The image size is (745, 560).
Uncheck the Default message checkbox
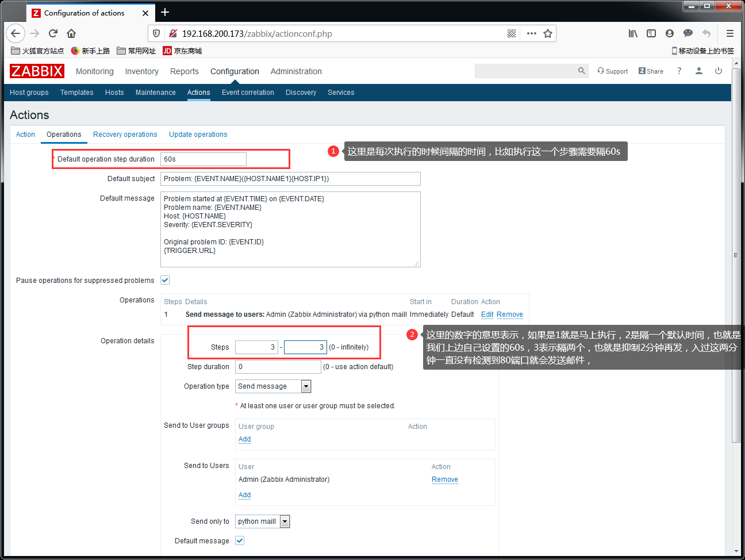tap(240, 540)
